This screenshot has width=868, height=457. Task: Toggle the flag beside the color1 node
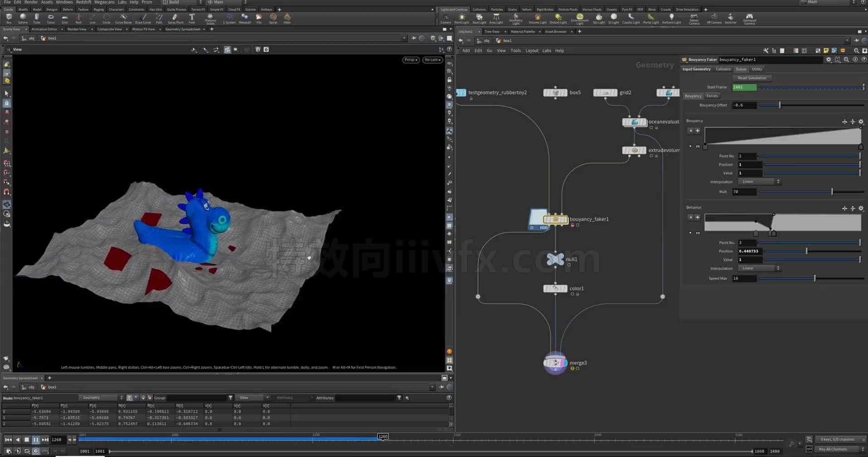tap(572, 294)
